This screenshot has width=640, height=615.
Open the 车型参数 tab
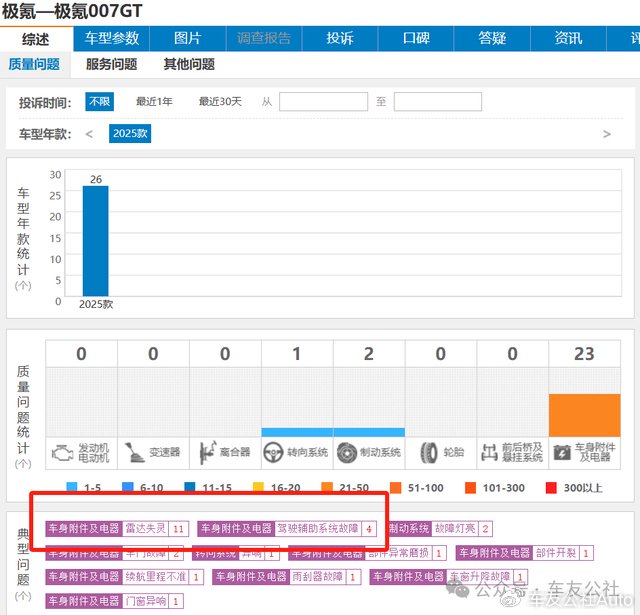coord(112,38)
